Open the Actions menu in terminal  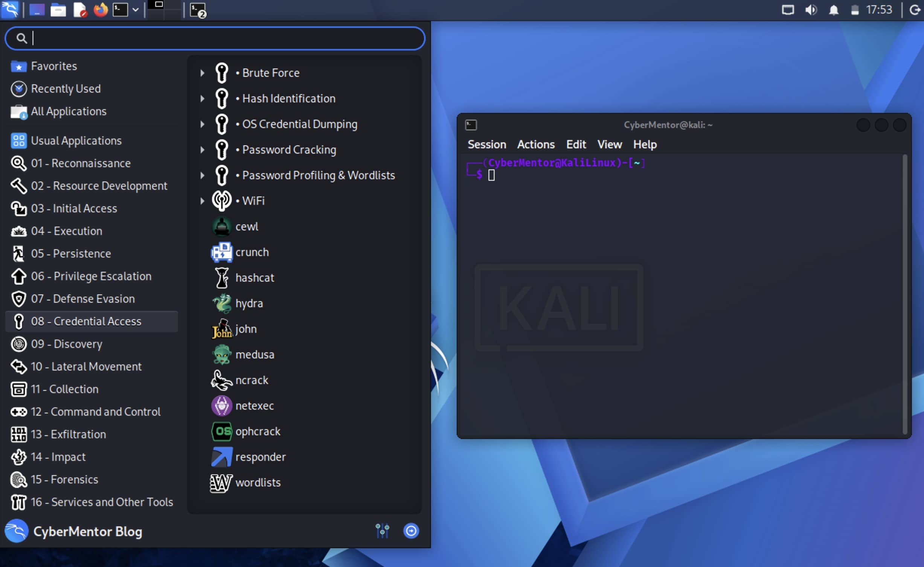pos(536,145)
